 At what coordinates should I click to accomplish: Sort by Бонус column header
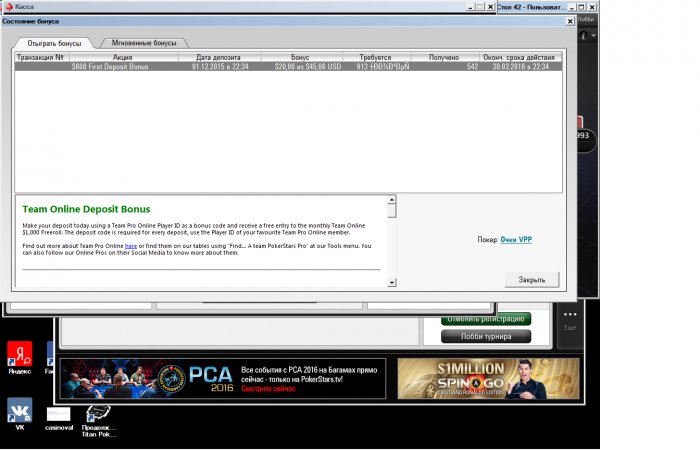300,57
